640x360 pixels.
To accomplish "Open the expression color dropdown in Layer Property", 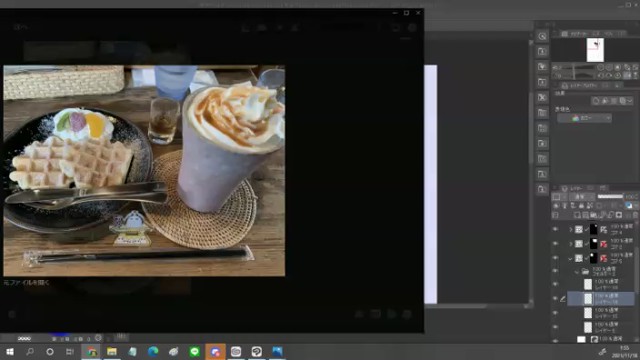I will 584,118.
